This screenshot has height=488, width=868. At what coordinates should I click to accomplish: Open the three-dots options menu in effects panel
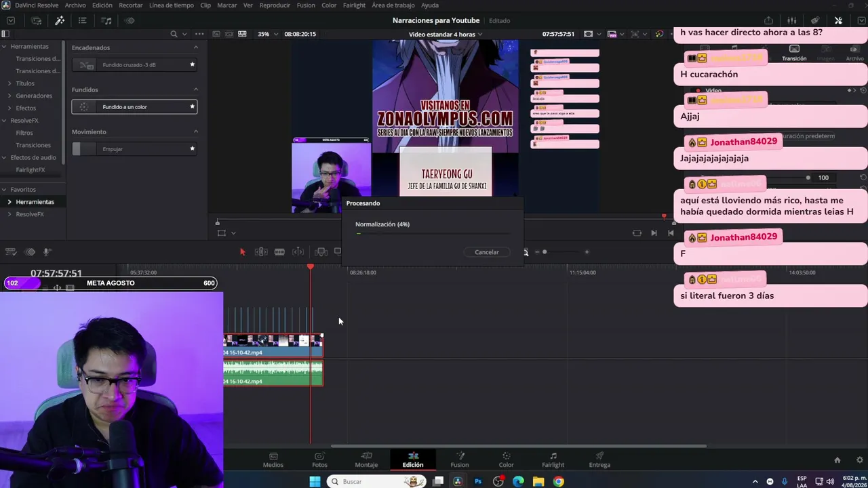point(199,34)
